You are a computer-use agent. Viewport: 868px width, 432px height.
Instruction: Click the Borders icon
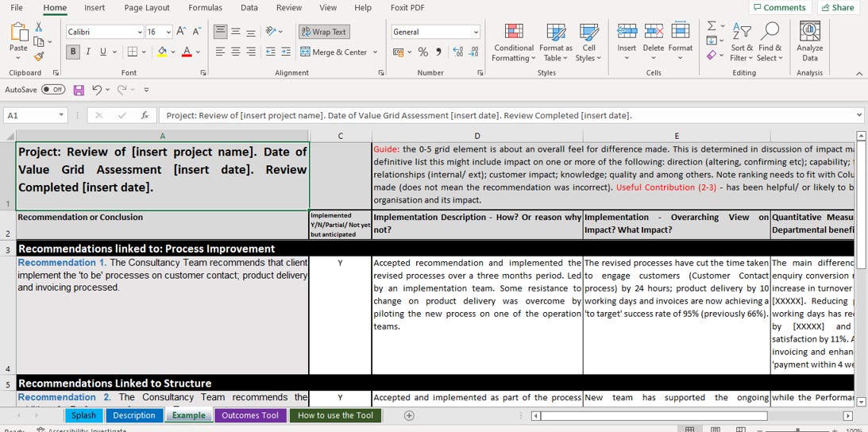pos(133,52)
